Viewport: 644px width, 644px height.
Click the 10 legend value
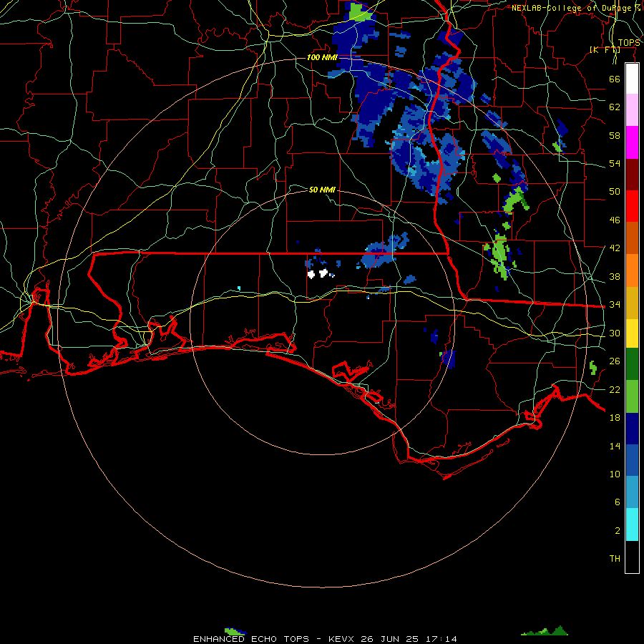point(615,474)
